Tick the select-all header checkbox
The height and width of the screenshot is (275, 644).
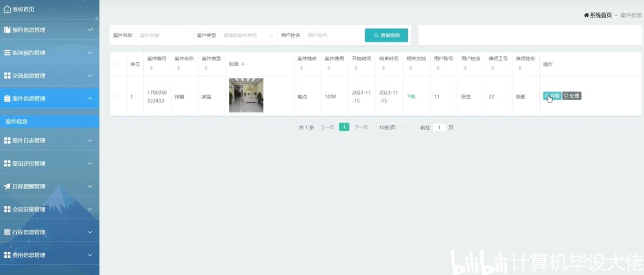coord(116,64)
